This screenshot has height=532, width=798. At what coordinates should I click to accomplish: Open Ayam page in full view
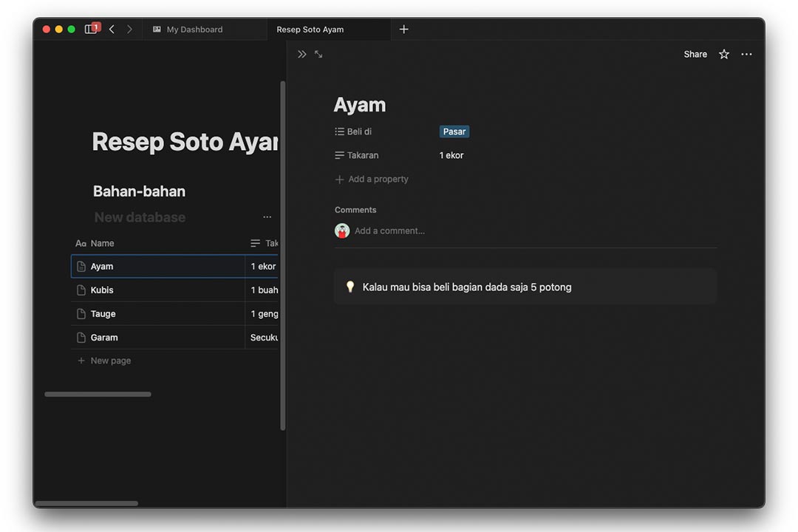pos(318,54)
